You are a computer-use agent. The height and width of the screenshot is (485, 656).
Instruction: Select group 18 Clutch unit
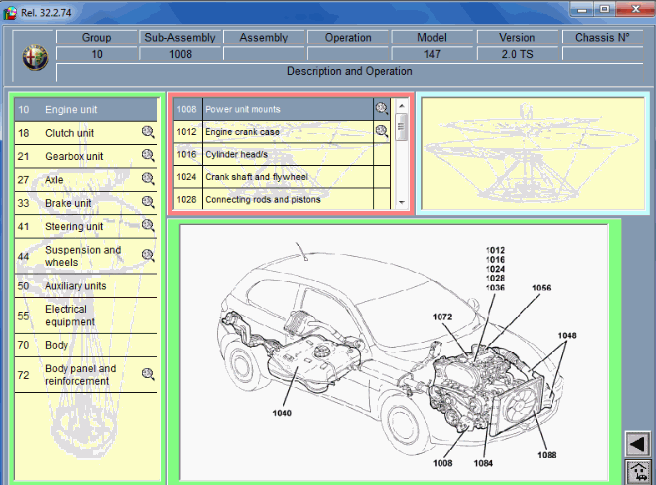tap(86, 133)
